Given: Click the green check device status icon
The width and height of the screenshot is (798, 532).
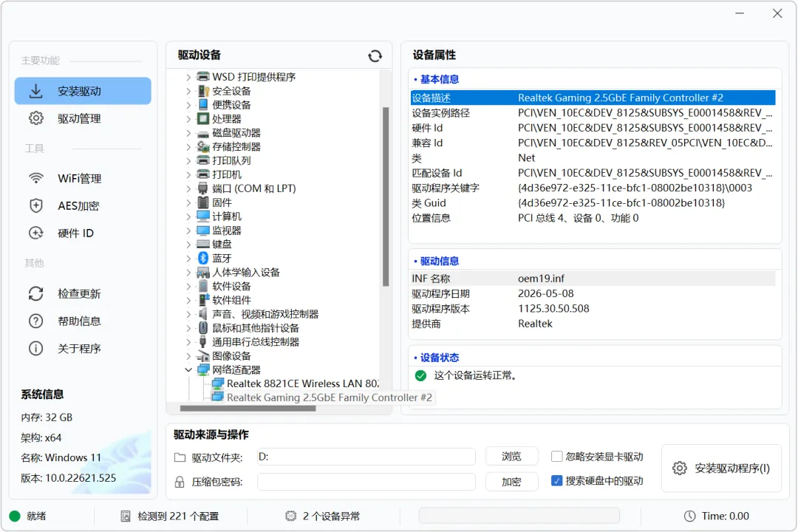Looking at the screenshot, I should tap(420, 375).
